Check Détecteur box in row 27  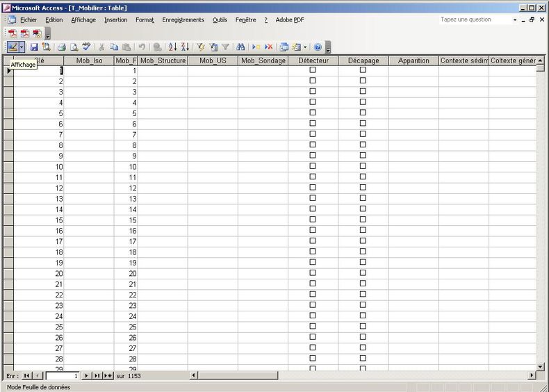313,348
